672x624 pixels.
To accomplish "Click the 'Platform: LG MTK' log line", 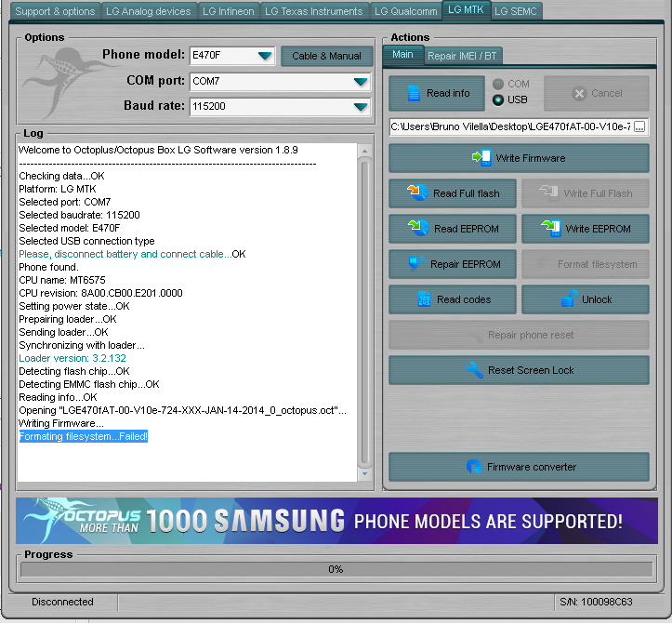I will coord(58,189).
